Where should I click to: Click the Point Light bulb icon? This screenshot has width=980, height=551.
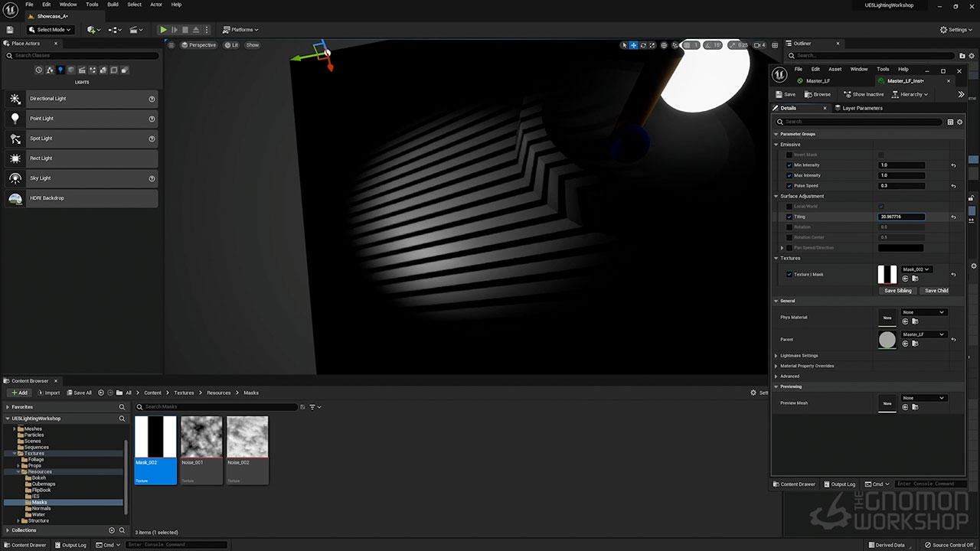pos(15,119)
